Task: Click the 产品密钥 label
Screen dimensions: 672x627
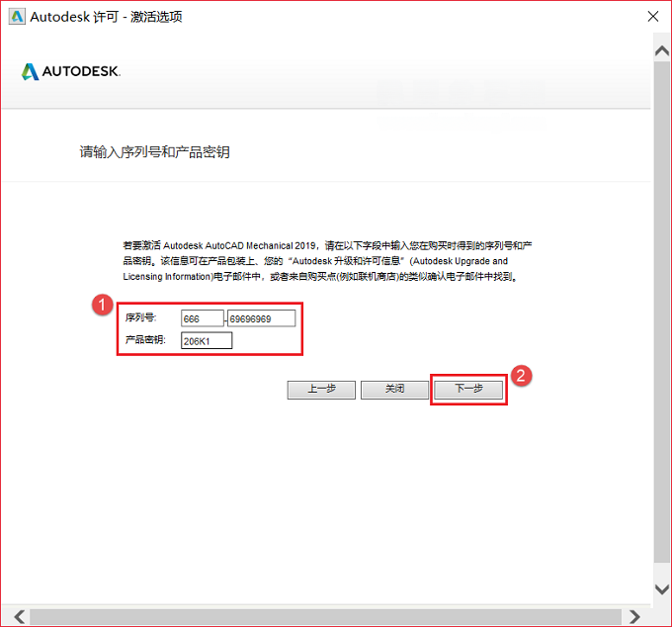Action: (145, 340)
